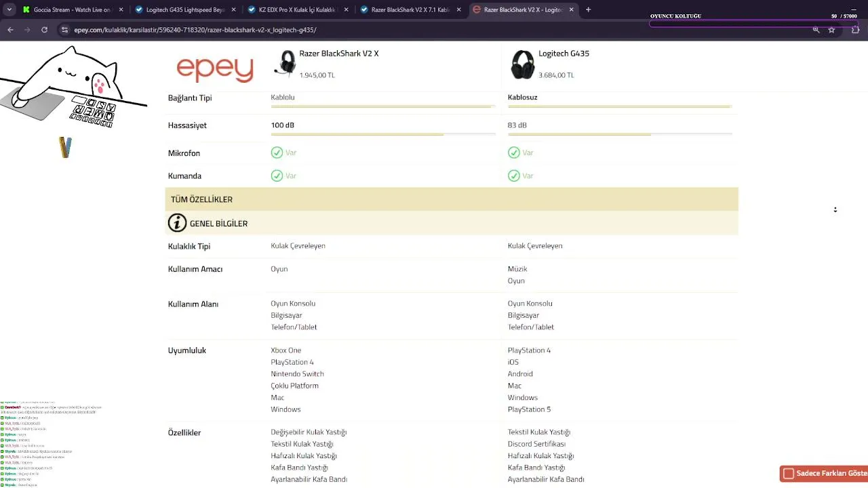Bookmark this page with the star icon
This screenshot has height=488, width=868.
(831, 30)
